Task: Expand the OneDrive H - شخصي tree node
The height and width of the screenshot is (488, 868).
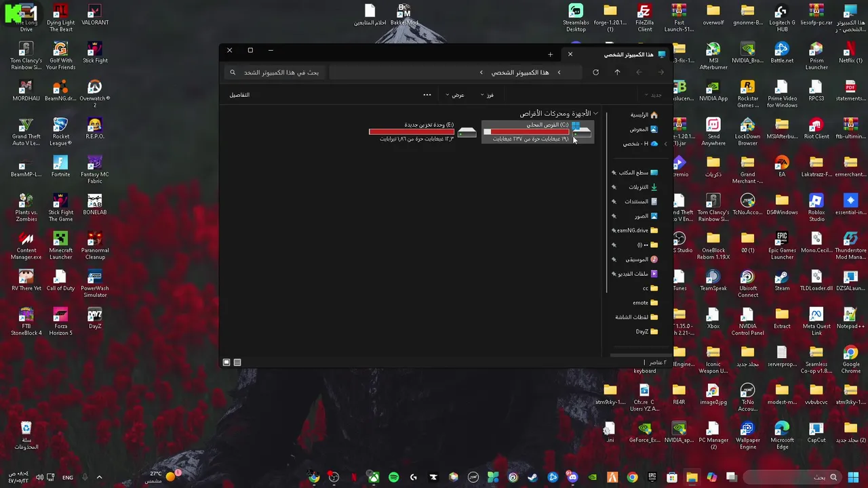Action: [665, 144]
